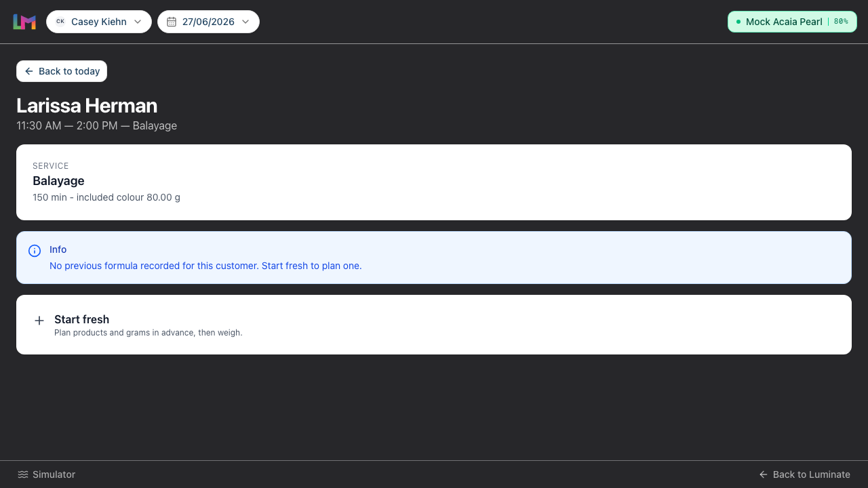Open the Casey Kiehn stylist dropdown
The width and height of the screenshot is (868, 488).
pos(99,22)
